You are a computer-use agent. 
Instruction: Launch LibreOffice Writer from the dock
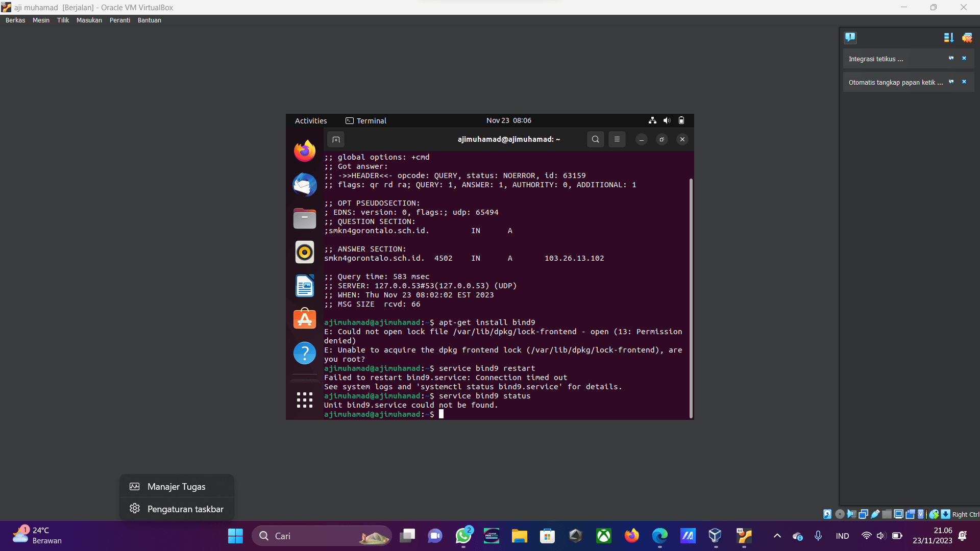coord(305,286)
